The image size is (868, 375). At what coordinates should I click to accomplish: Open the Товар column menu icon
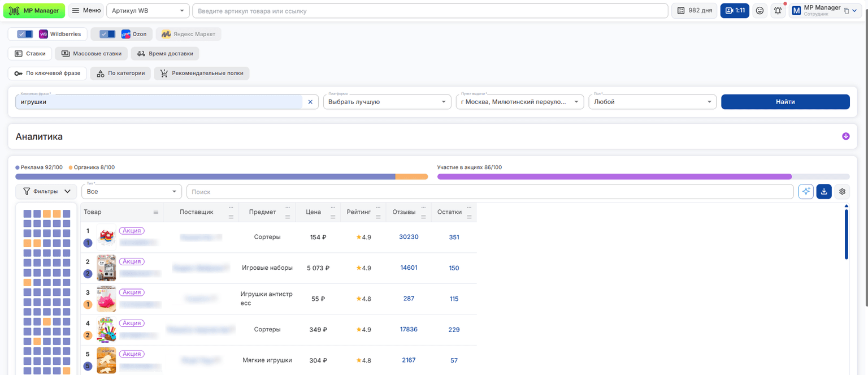156,212
